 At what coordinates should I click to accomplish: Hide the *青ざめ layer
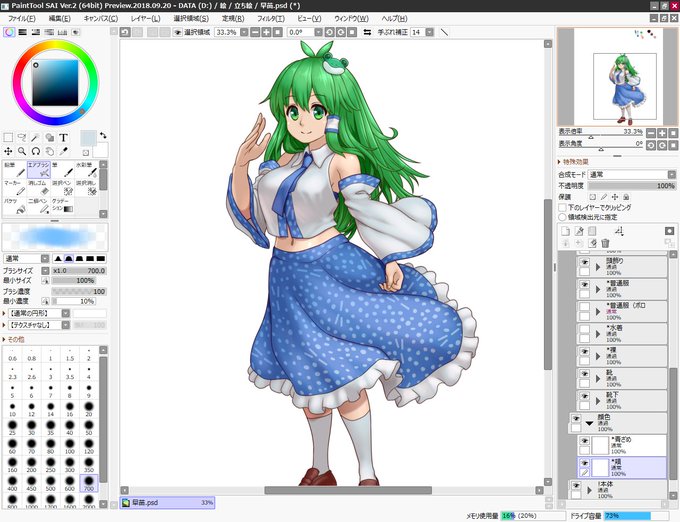585,441
